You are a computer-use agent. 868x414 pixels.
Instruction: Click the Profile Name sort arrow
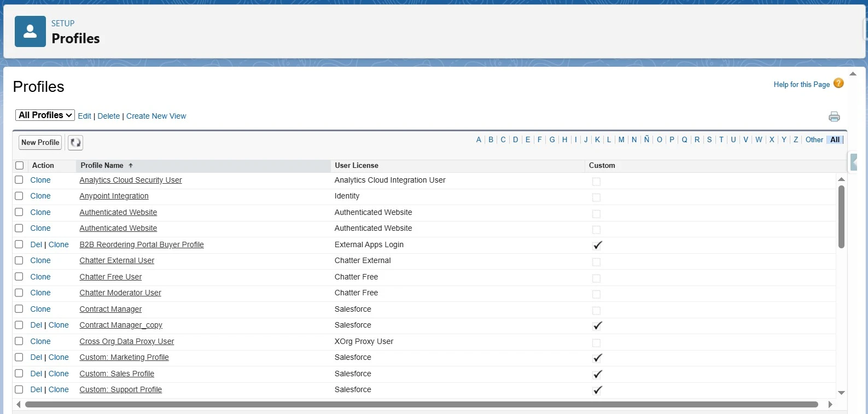[131, 166]
